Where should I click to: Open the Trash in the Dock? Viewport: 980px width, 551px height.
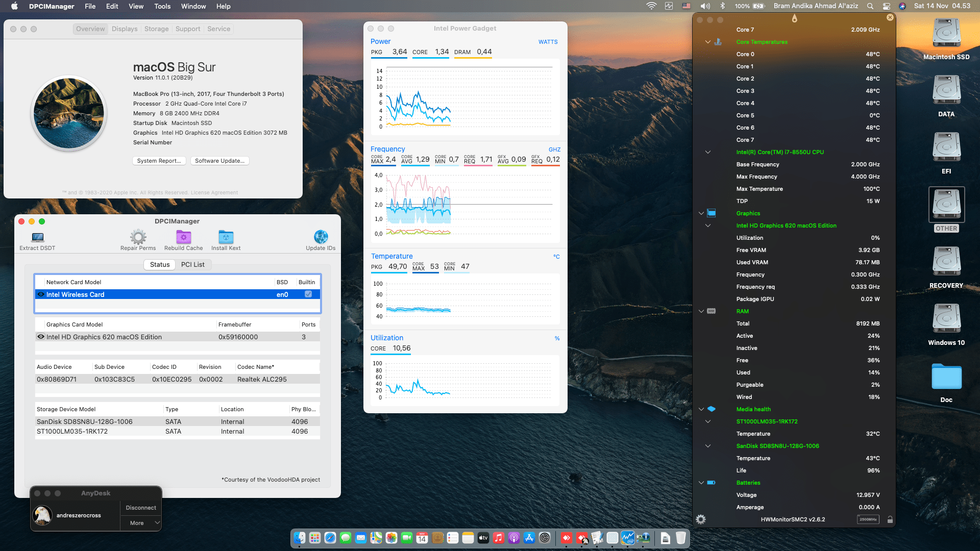coord(681,538)
